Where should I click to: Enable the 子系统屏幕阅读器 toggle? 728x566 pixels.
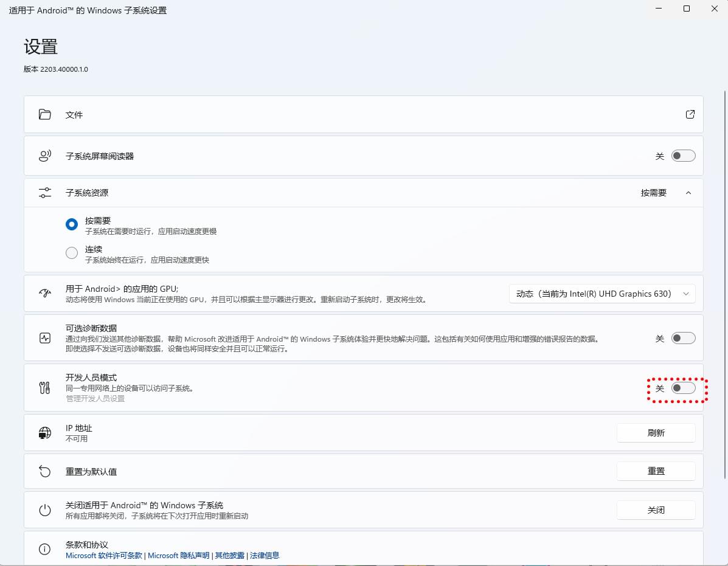682,156
